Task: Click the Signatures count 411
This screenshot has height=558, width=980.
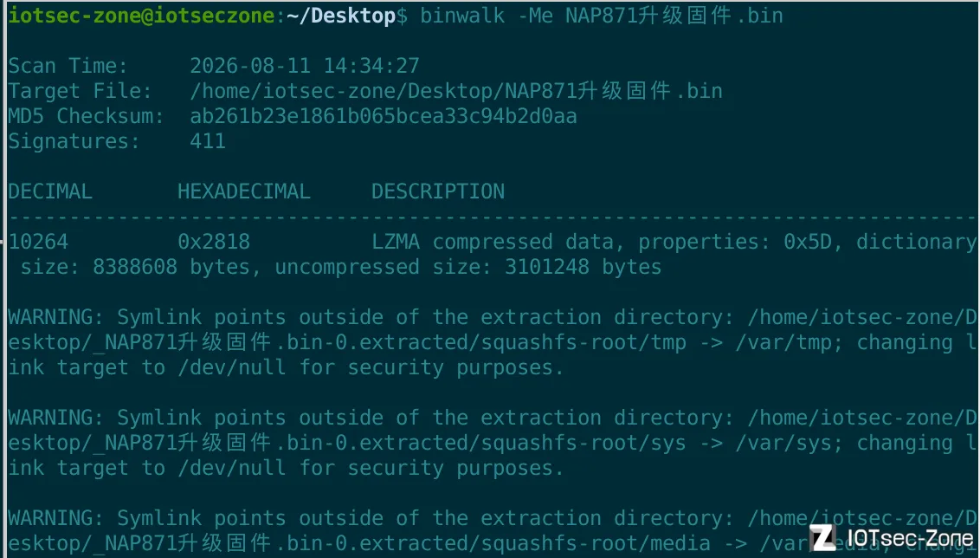Action: click(x=208, y=140)
